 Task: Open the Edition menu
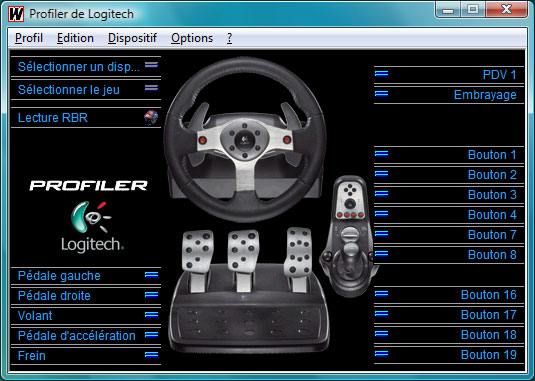(75, 38)
